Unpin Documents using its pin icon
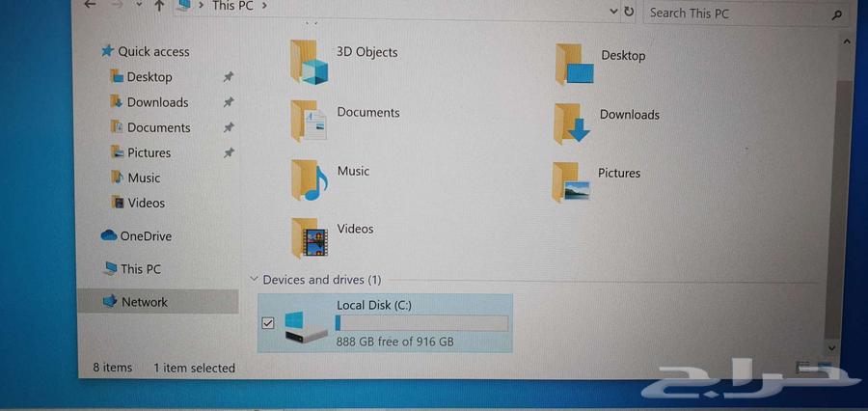868x411 pixels. coord(229,127)
